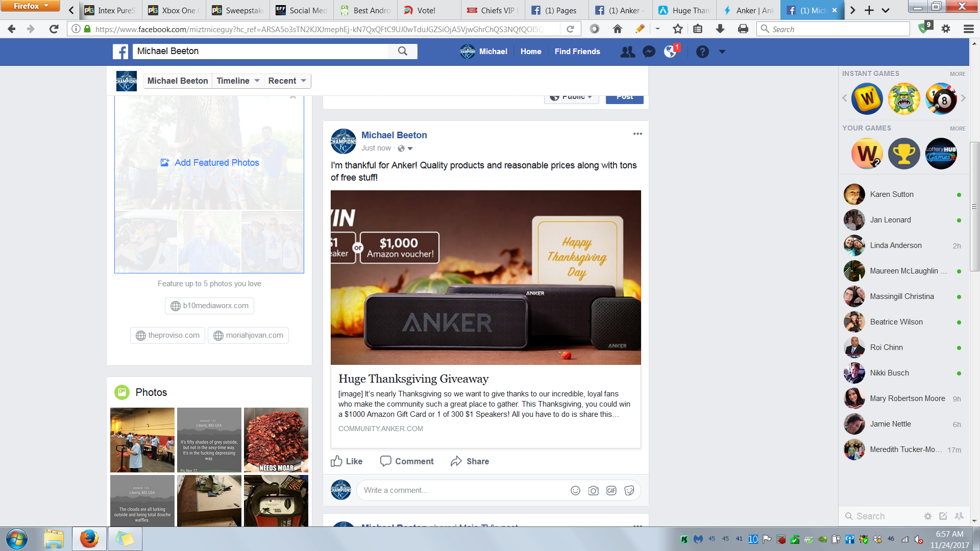
Task: Start a new message from chat sidebar
Action: (x=943, y=516)
